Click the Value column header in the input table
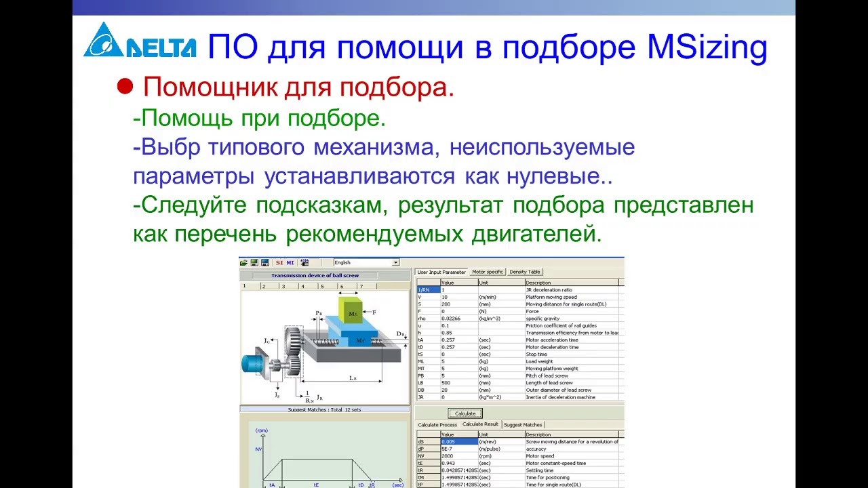This screenshot has height=488, width=868. coord(459,282)
